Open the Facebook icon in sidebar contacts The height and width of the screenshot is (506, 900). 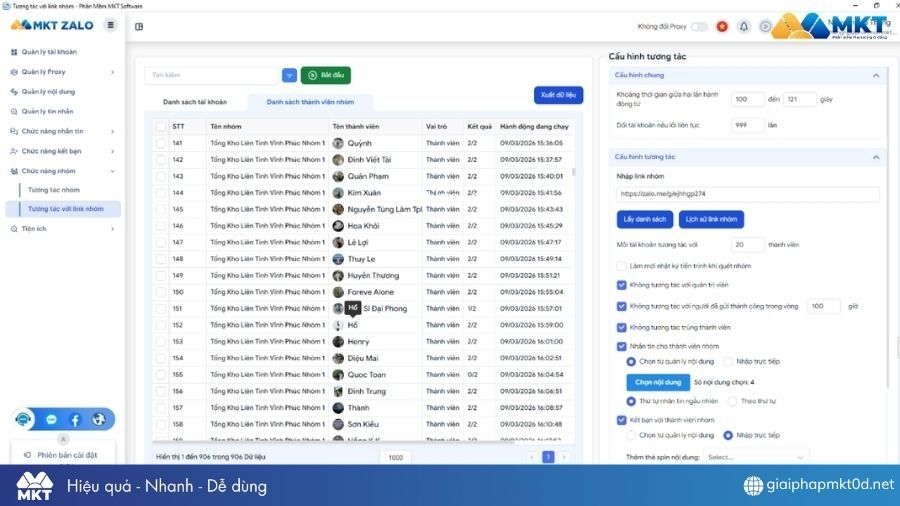(x=75, y=420)
